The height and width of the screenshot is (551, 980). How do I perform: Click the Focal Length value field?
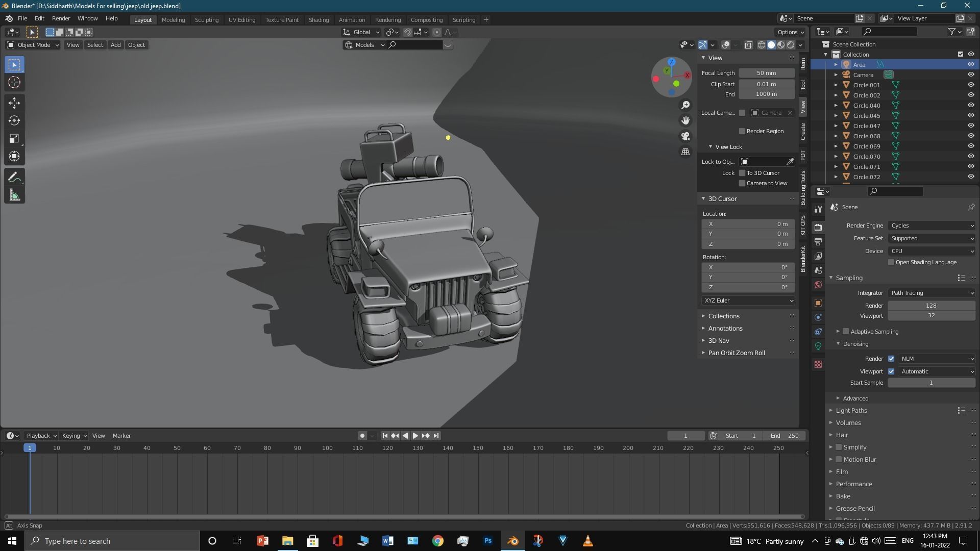pos(767,73)
